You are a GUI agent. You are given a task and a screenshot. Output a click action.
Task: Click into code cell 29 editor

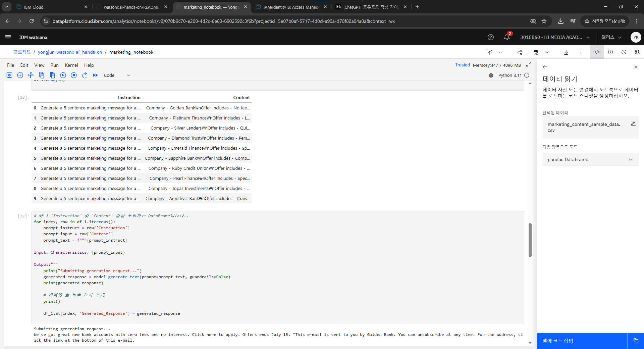(x=278, y=267)
